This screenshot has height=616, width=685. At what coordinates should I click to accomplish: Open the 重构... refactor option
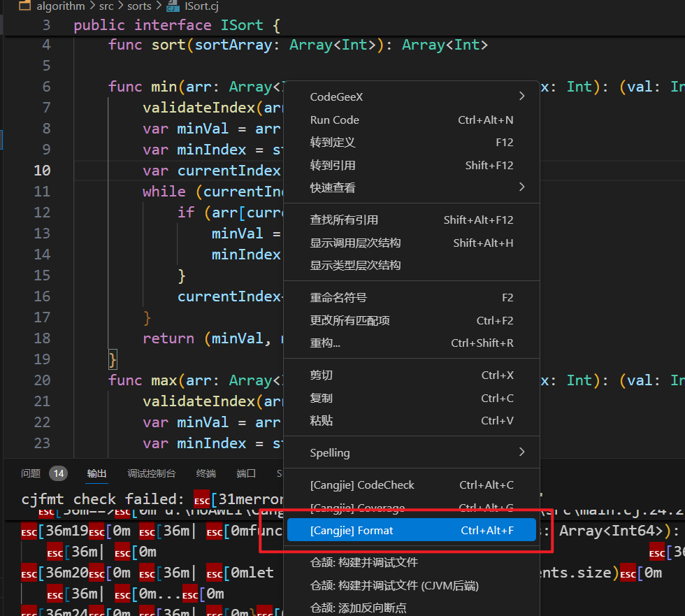pos(412,343)
